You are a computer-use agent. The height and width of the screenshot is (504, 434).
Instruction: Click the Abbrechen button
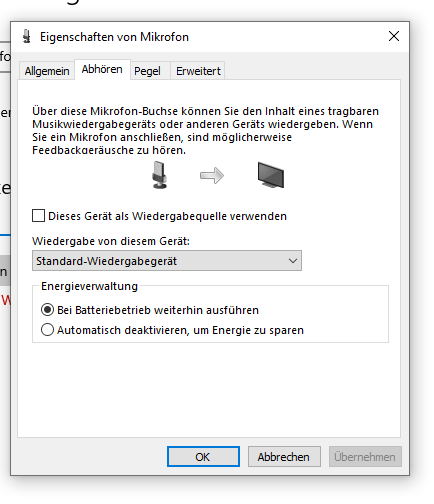point(284,457)
